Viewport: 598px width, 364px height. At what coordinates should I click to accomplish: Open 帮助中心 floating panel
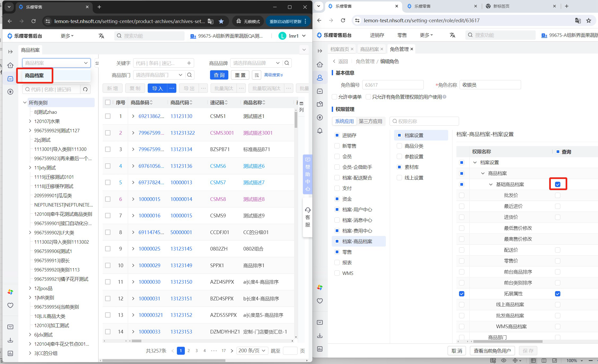pos(308,174)
